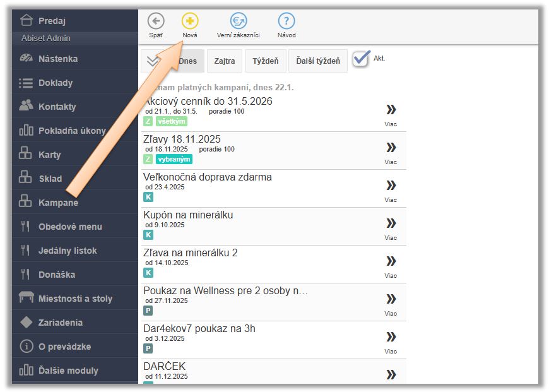The width and height of the screenshot is (549, 392).
Task: Open Poukaz na Wellness campaign entry
Action: tap(225, 291)
